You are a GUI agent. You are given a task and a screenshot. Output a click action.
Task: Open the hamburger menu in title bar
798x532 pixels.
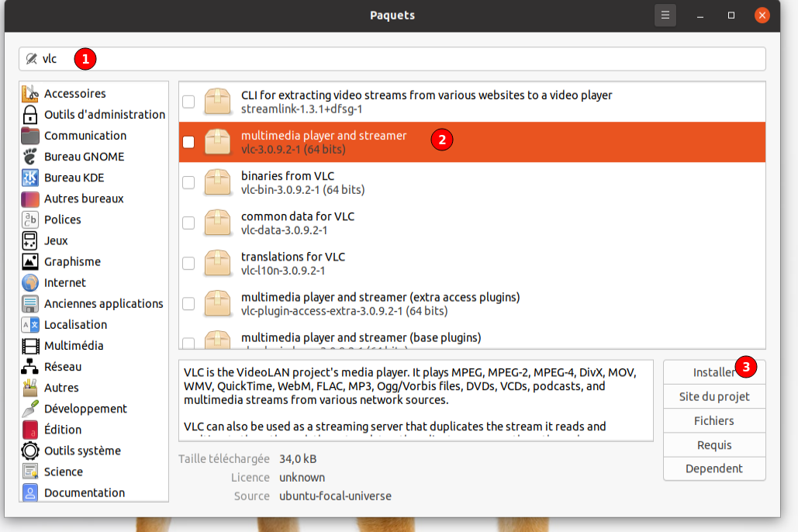click(665, 16)
